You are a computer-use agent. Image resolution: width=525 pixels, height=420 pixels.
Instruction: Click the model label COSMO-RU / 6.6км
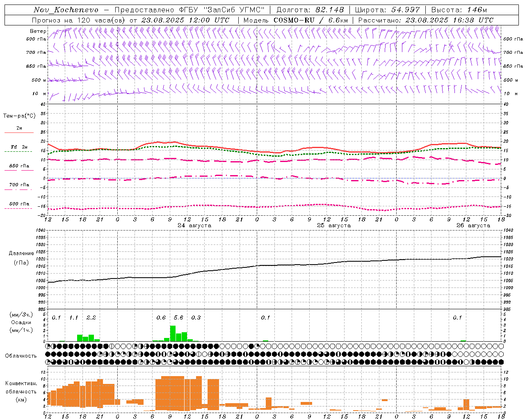(310, 20)
